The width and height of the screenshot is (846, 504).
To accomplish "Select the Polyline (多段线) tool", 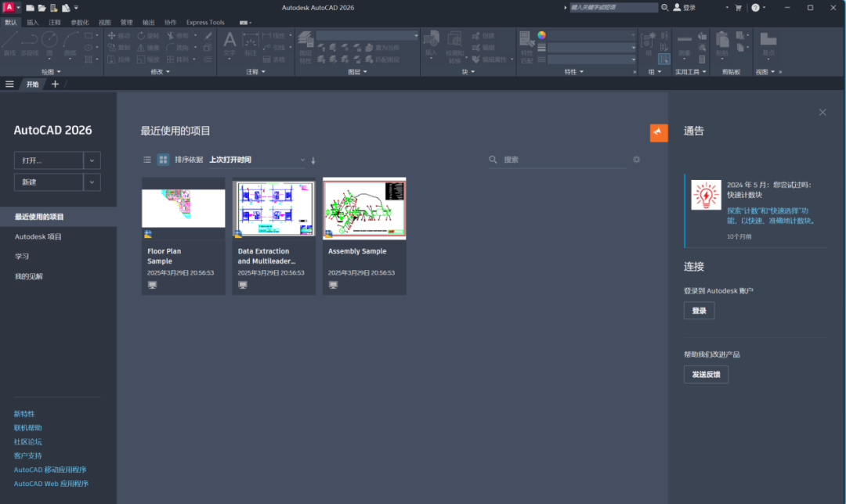I will (x=29, y=43).
